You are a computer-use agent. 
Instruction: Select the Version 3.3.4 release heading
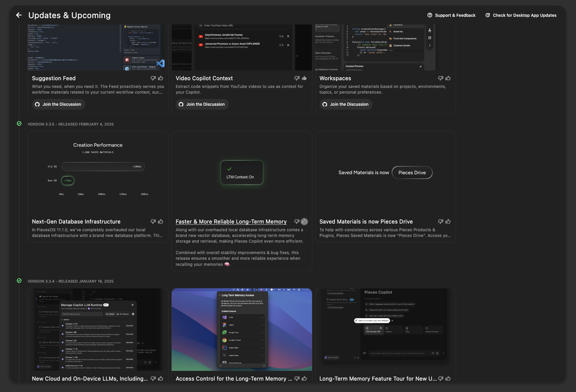tap(71, 281)
